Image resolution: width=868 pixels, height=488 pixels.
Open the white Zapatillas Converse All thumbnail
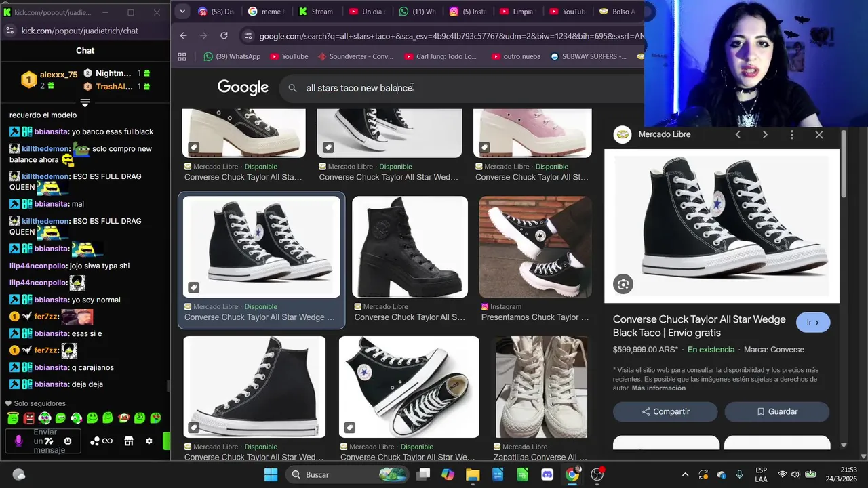[x=540, y=387]
